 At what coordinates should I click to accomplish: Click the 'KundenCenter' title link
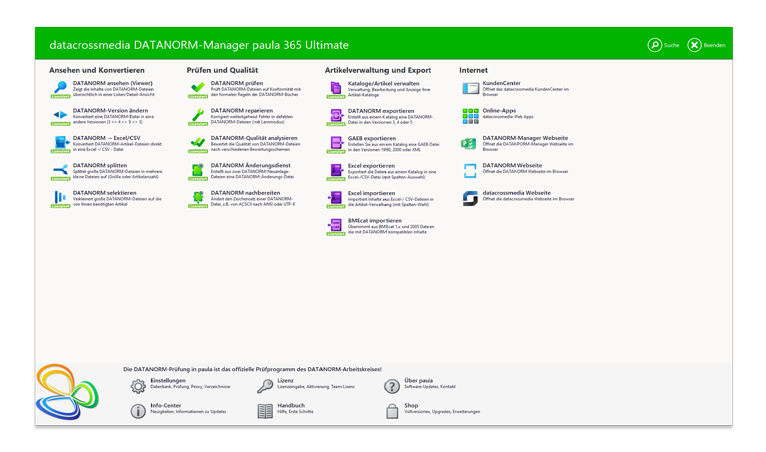tap(502, 83)
